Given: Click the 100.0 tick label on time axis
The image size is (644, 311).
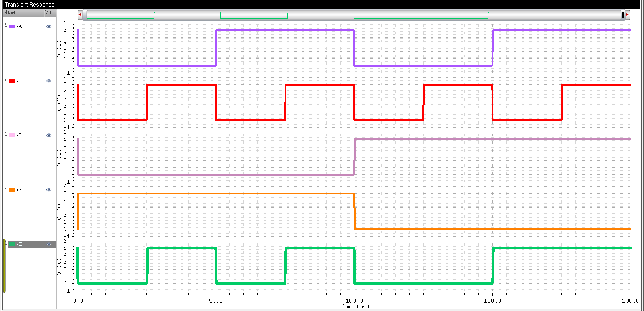Looking at the screenshot, I should (x=354, y=301).
